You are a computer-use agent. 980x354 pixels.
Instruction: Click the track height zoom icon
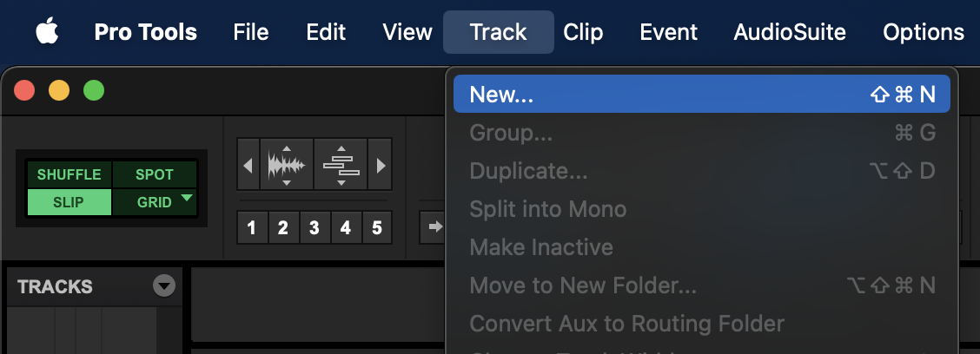coord(341,164)
